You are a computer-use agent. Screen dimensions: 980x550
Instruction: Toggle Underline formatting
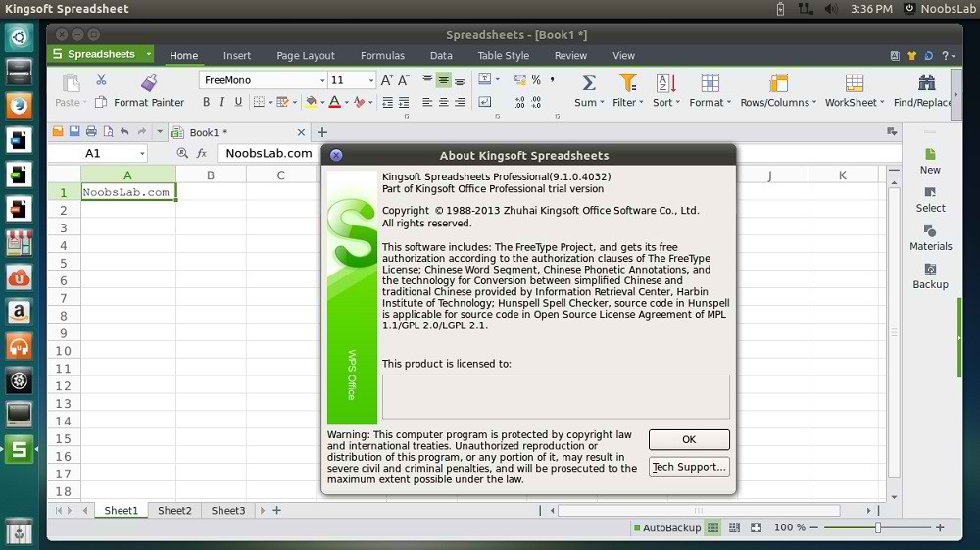pos(238,102)
